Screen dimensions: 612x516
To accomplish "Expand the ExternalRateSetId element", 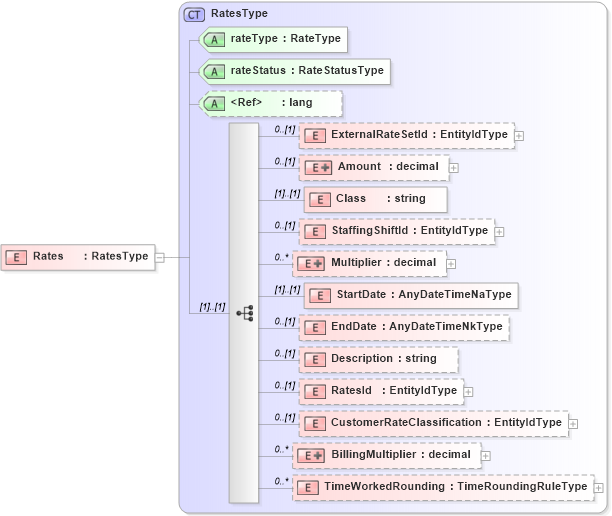I will [519, 136].
